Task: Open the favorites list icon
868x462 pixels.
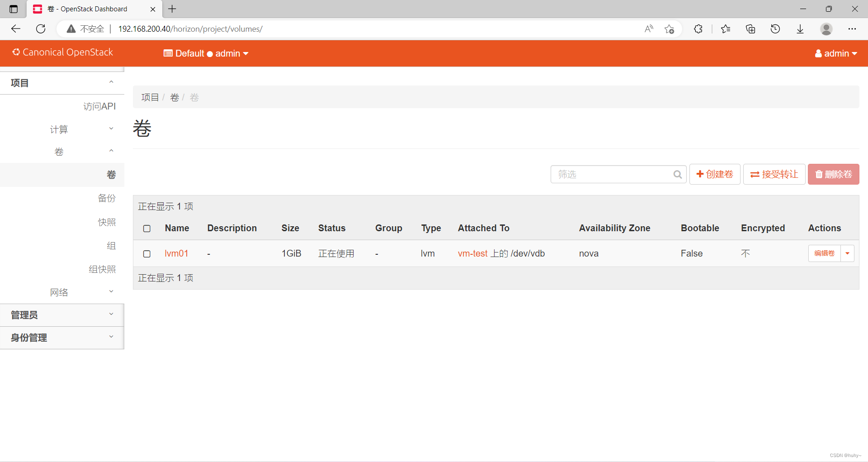Action: 726,29
